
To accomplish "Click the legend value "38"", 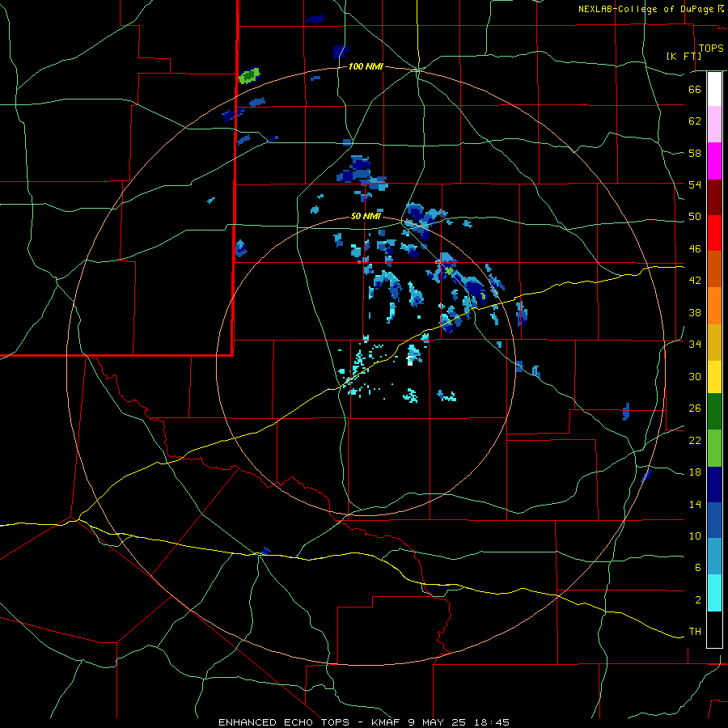I will (695, 312).
